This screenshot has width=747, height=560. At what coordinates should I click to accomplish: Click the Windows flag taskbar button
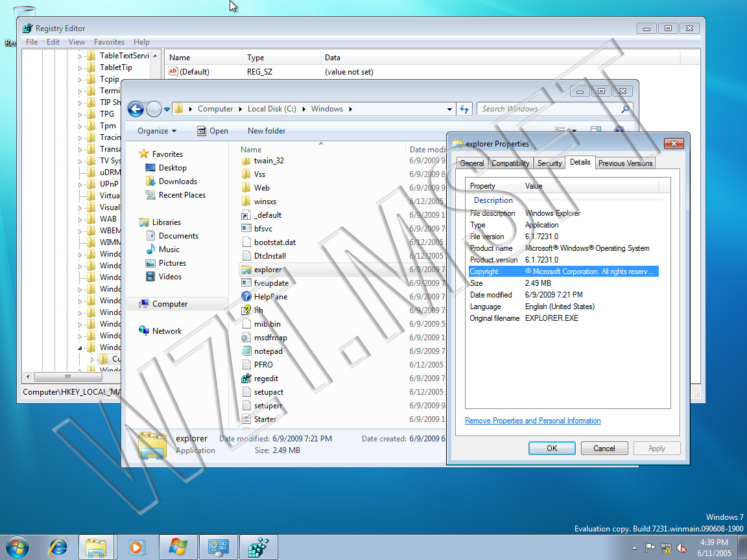(178, 547)
